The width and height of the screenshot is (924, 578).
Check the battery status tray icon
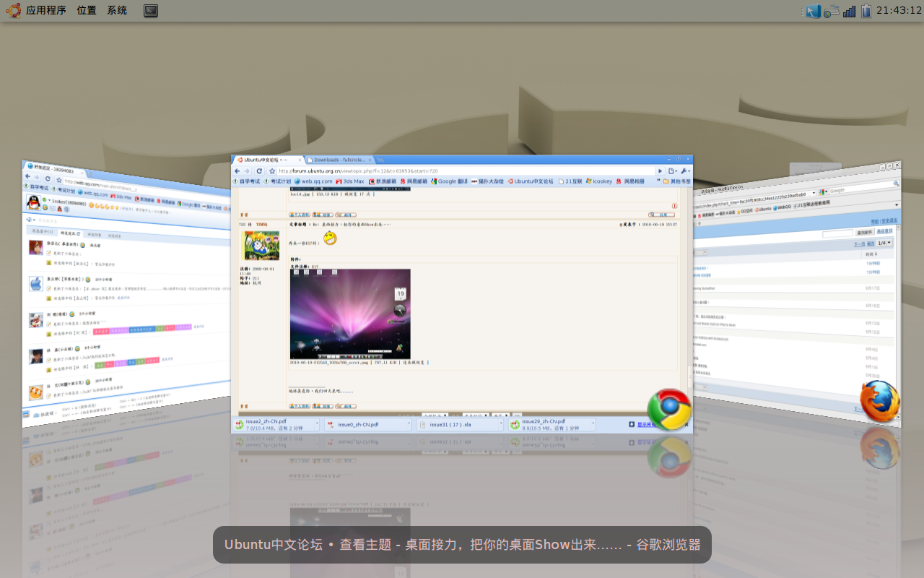866,11
